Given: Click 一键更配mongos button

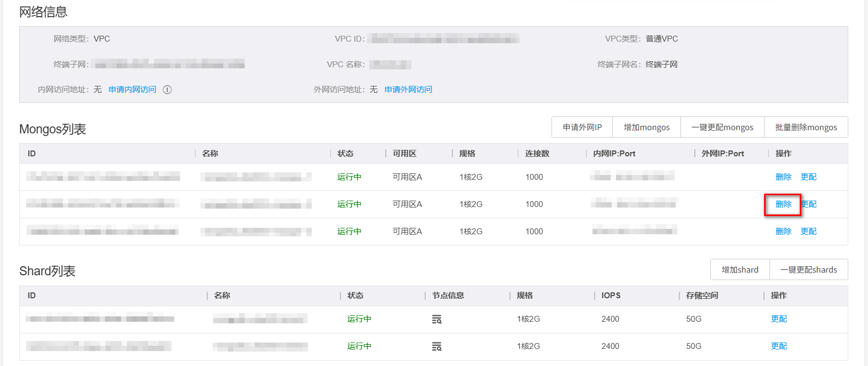Looking at the screenshot, I should coord(722,128).
